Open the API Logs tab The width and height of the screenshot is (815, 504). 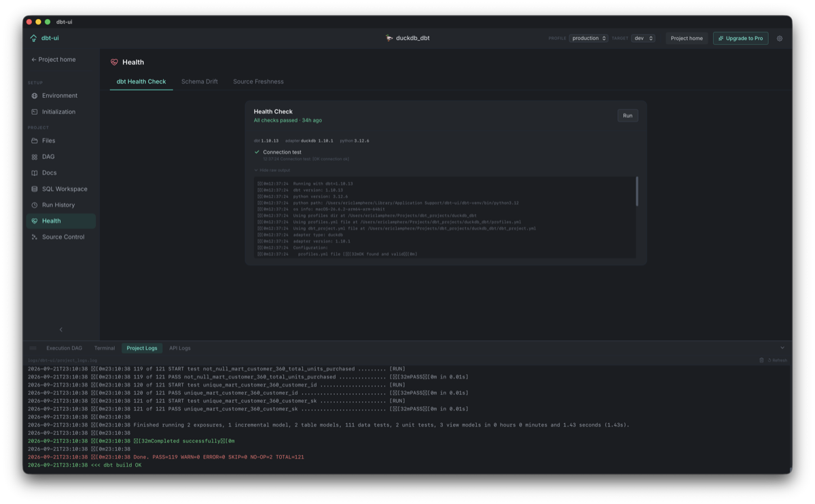point(180,348)
